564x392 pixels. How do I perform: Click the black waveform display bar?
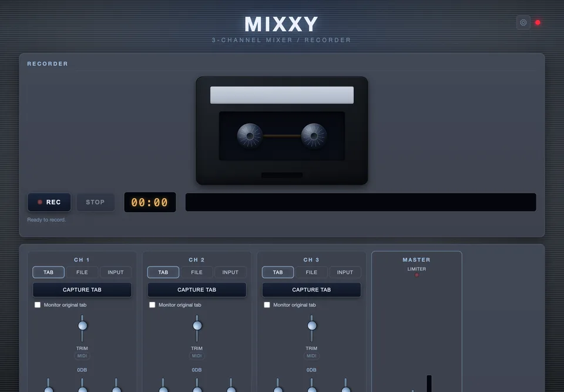[361, 202]
